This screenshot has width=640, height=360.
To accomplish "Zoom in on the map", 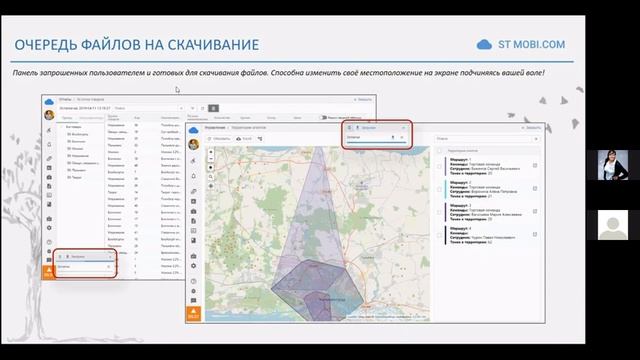I will pyautogui.click(x=211, y=152).
